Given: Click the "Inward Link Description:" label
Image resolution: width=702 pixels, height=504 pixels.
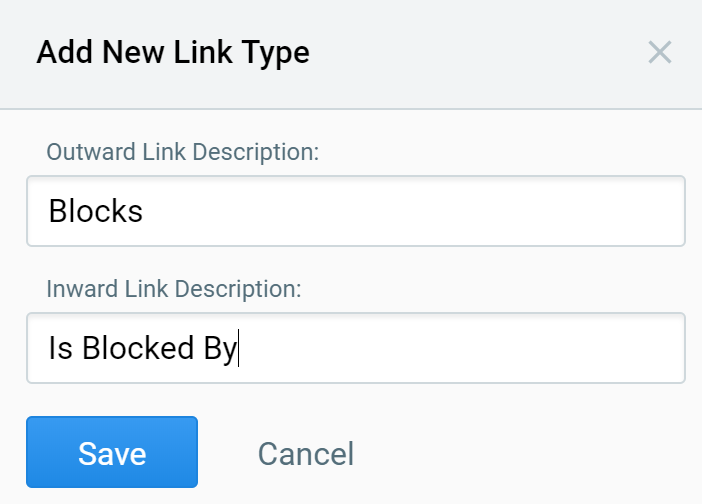Looking at the screenshot, I should coord(174,289).
